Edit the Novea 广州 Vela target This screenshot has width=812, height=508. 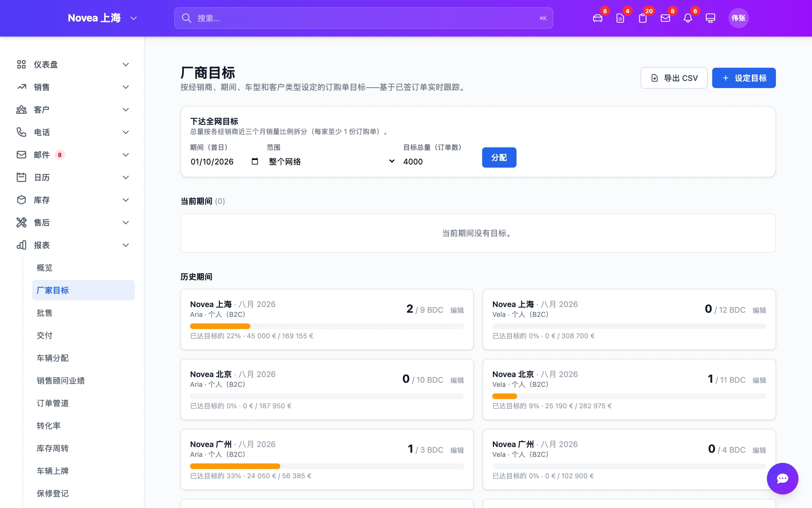click(759, 450)
